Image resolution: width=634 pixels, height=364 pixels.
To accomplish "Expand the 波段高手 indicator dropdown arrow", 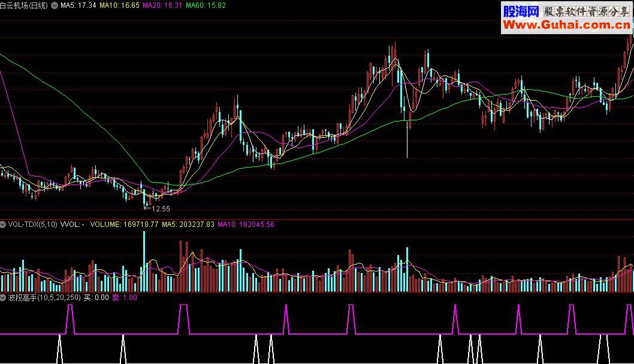I will [3, 298].
